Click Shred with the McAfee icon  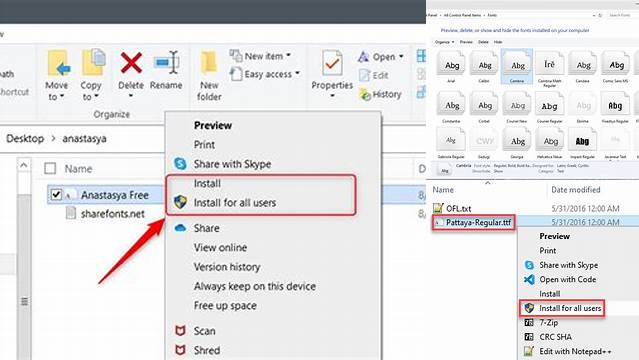[x=207, y=350]
